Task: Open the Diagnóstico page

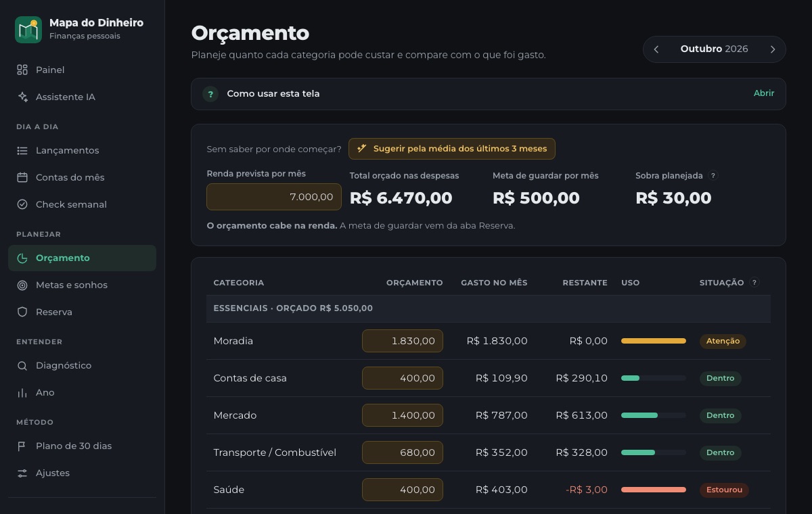Action: 82,365
